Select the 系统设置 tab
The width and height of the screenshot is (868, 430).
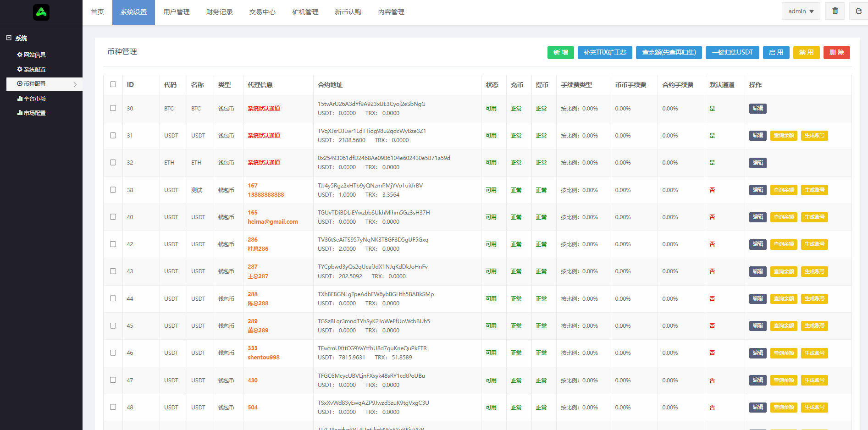tap(133, 12)
